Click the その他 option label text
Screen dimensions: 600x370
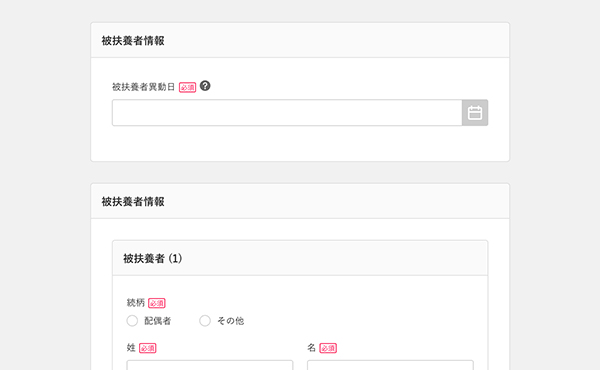(x=230, y=321)
